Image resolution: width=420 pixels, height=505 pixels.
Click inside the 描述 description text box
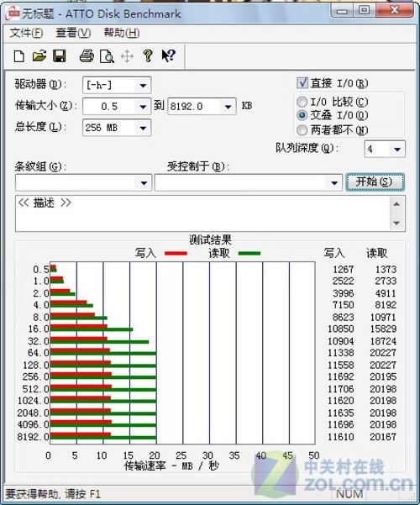click(202, 213)
